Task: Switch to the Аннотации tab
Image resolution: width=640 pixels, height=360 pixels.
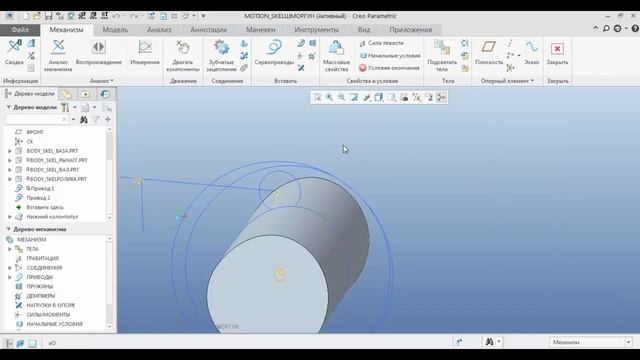Action: pos(209,30)
